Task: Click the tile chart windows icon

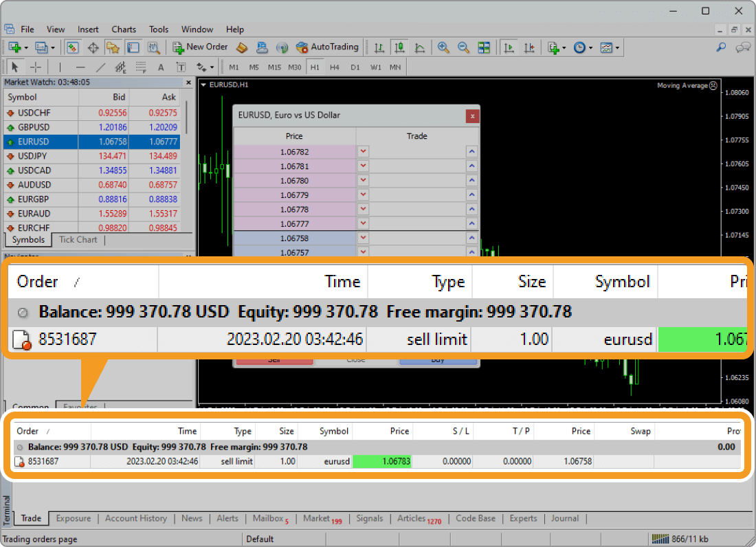Action: [x=484, y=47]
